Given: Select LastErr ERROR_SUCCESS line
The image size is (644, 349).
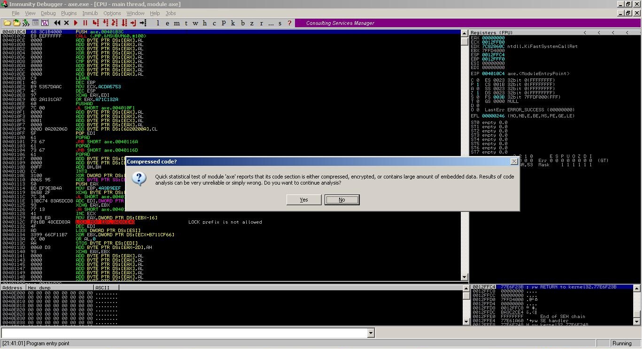Looking at the screenshot, I should [529, 110].
